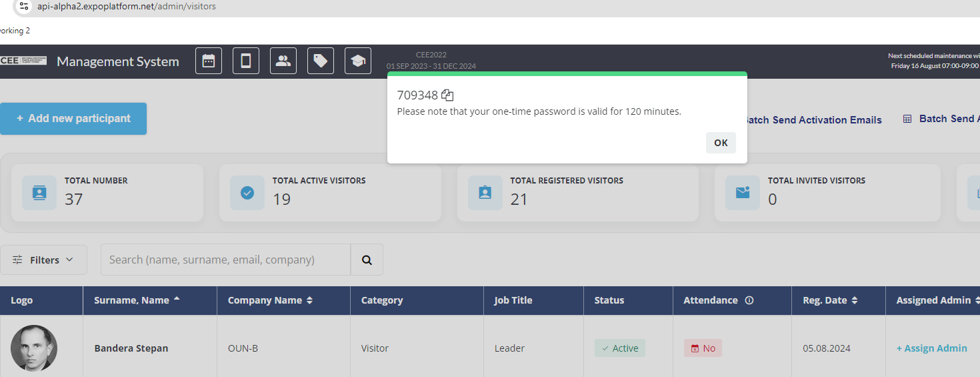980x377 pixels.
Task: Click the Total Active Visitors card
Action: click(x=330, y=193)
